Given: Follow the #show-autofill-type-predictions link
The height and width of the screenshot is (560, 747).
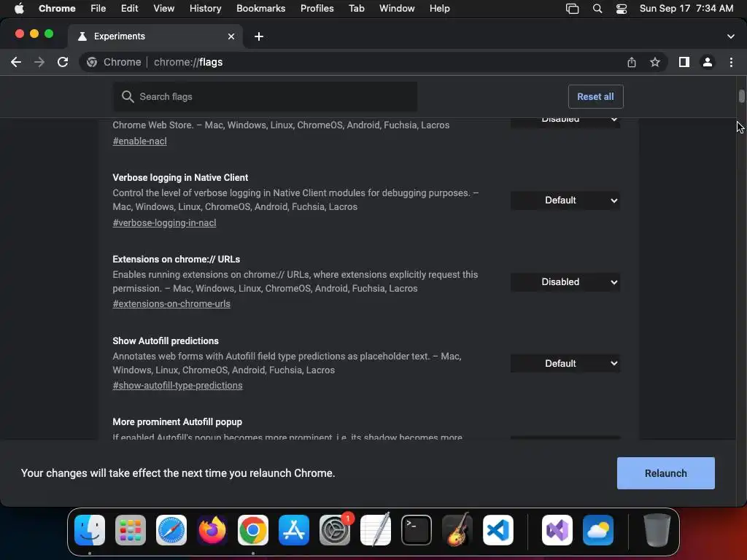Looking at the screenshot, I should [177, 385].
